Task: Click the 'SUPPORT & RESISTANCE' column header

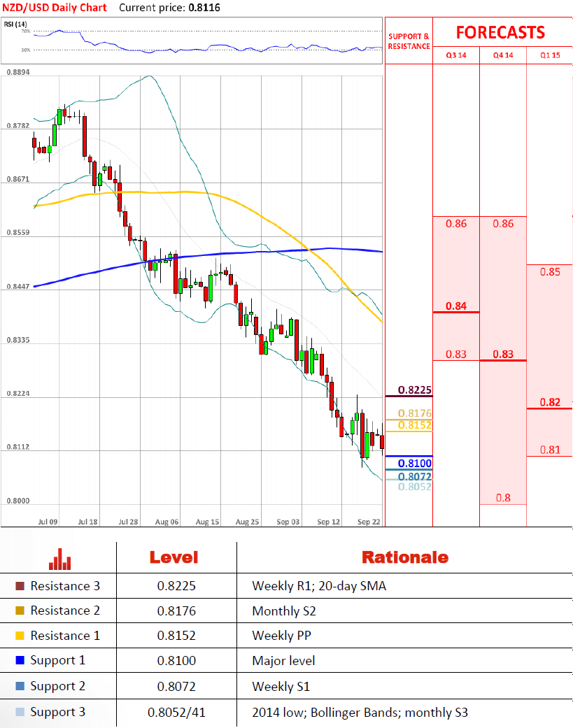Action: (409, 41)
